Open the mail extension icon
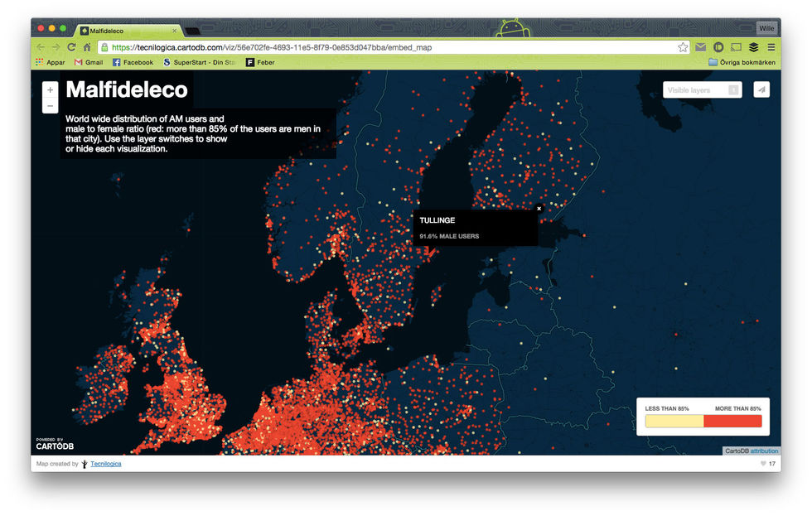This screenshot has height=516, width=812. 701,47
